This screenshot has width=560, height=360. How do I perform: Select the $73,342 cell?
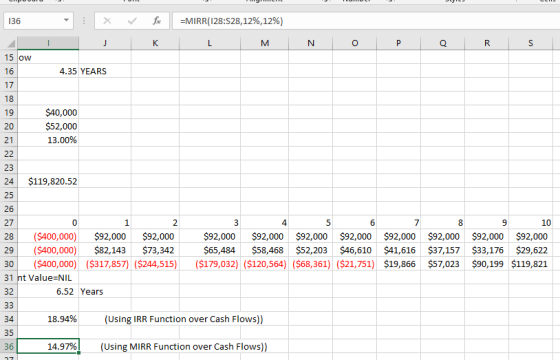coord(155,250)
